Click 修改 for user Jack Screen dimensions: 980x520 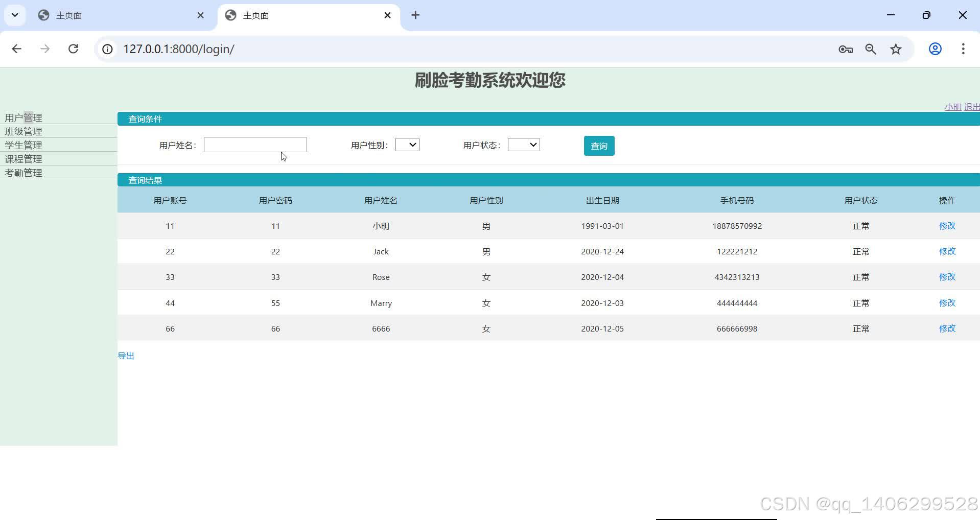point(947,251)
